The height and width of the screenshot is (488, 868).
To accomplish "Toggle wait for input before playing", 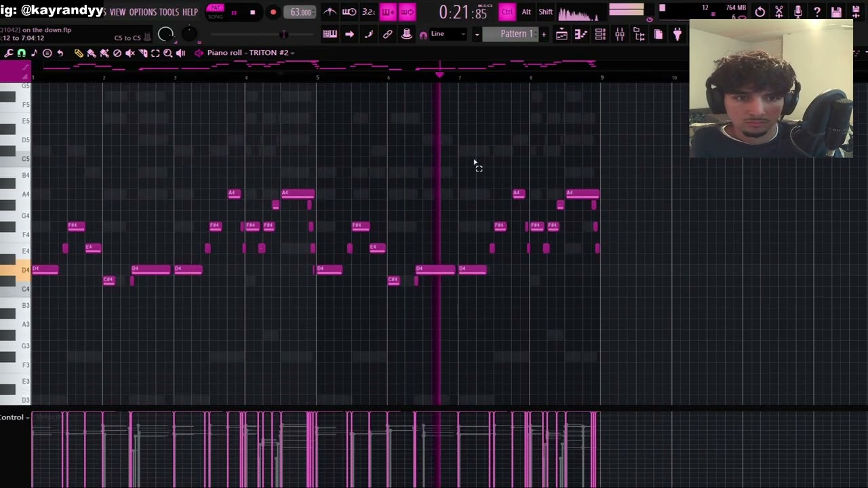I will click(349, 12).
